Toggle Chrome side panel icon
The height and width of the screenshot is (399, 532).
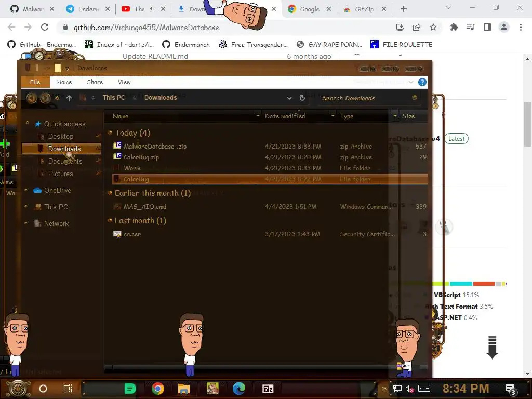[x=487, y=27]
